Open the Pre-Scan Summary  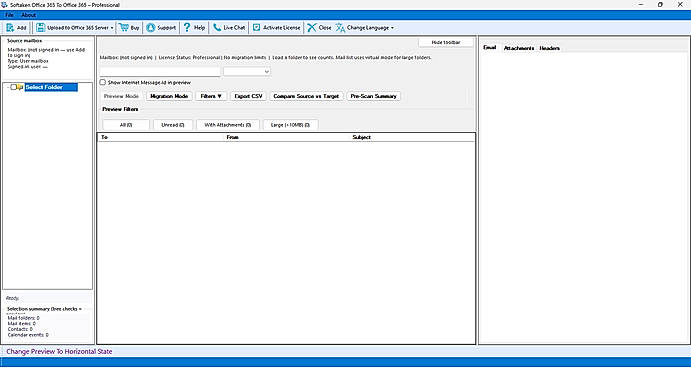tap(374, 96)
